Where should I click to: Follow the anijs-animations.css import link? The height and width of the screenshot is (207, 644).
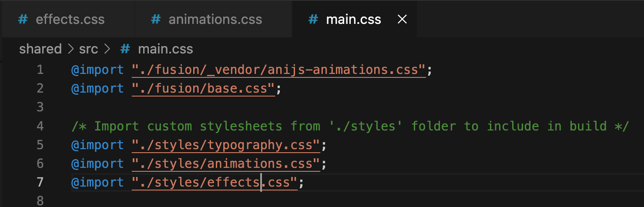coord(278,70)
